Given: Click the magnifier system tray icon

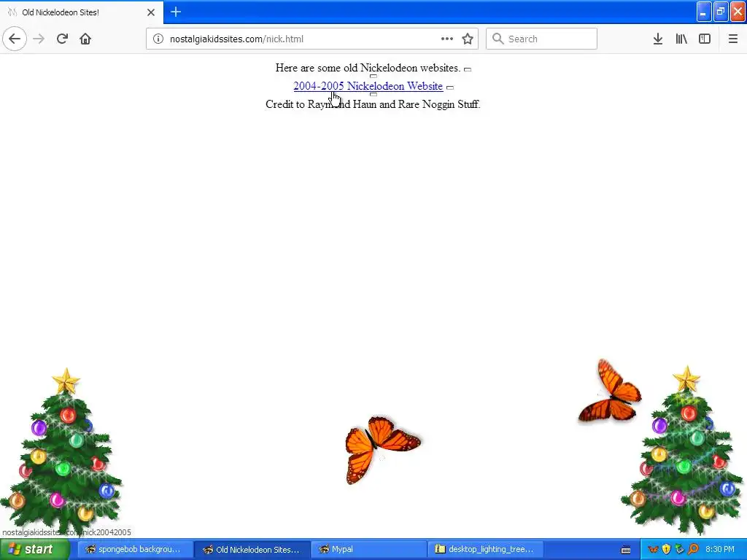Looking at the screenshot, I should click(x=693, y=549).
